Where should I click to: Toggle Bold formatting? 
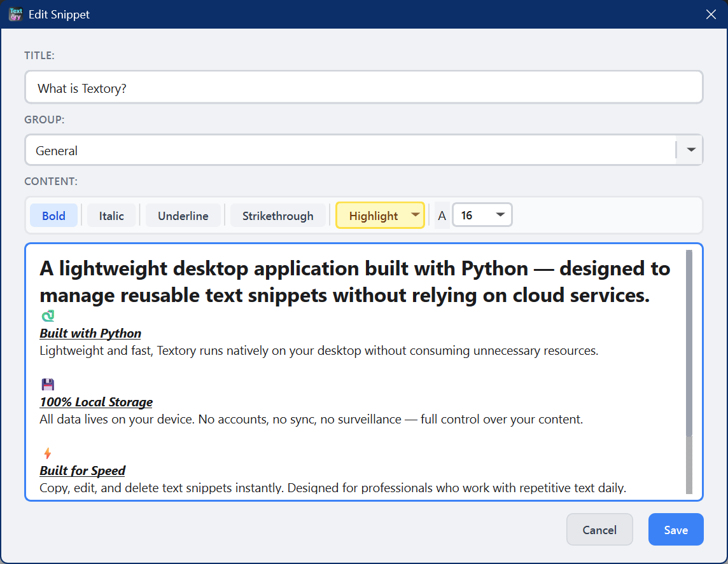click(x=53, y=216)
